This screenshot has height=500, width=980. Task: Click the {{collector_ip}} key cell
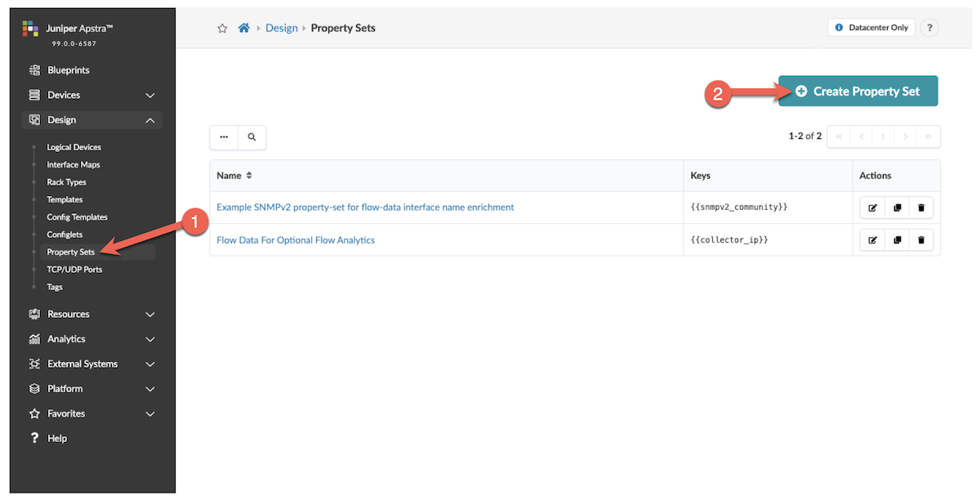730,240
